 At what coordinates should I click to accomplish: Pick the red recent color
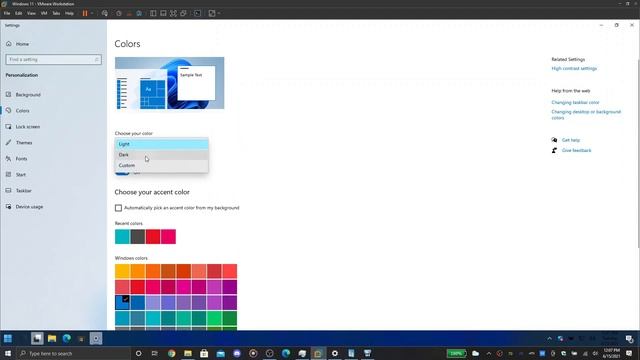coord(153,237)
